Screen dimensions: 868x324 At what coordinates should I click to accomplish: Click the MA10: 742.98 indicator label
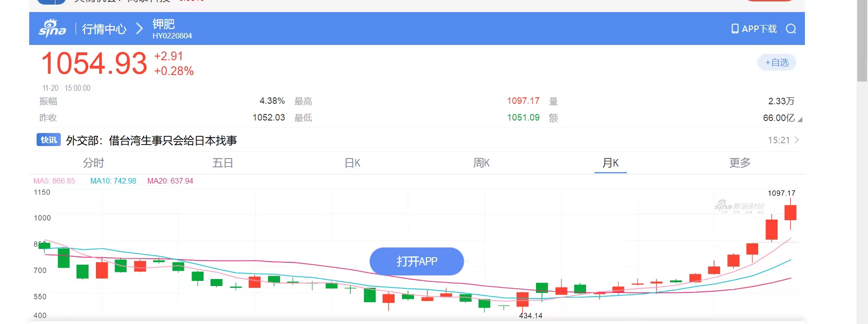tap(113, 181)
